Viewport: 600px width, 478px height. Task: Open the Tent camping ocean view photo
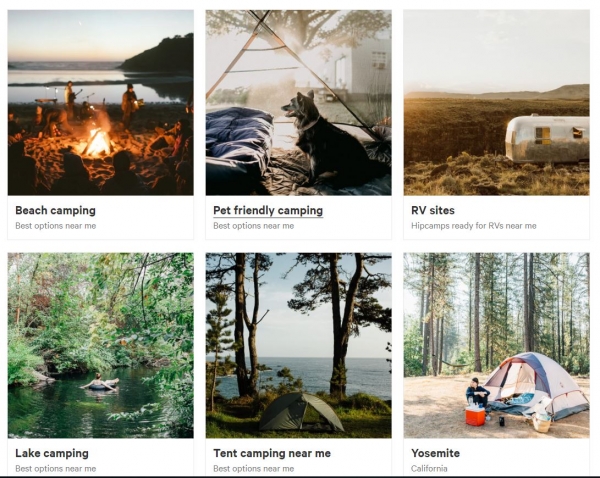click(298, 345)
